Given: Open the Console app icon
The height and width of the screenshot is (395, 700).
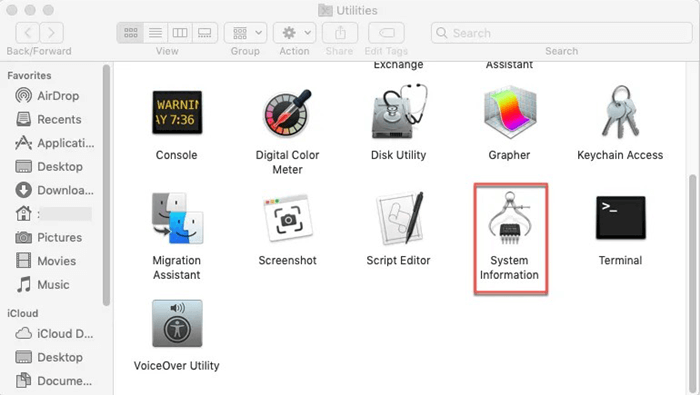Looking at the screenshot, I should [177, 112].
